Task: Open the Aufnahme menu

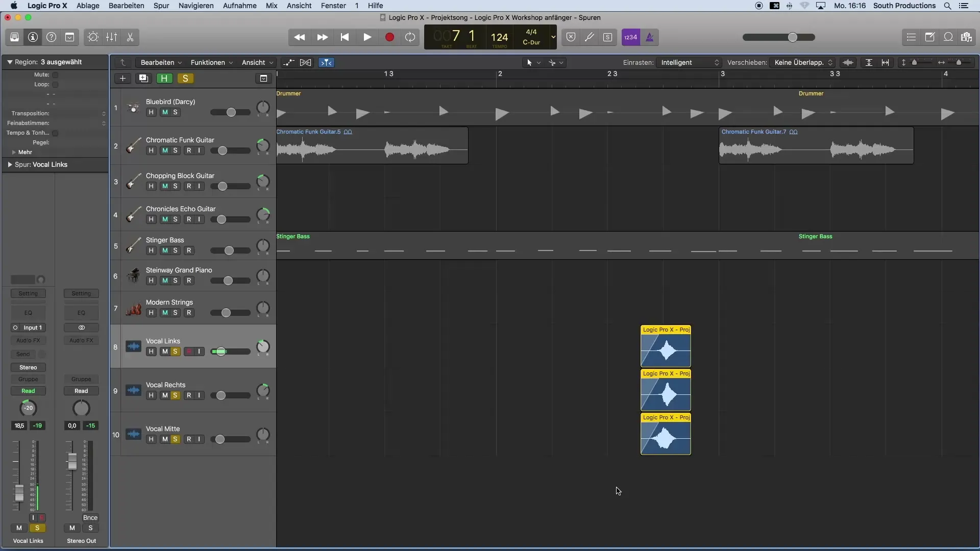Action: pyautogui.click(x=240, y=6)
